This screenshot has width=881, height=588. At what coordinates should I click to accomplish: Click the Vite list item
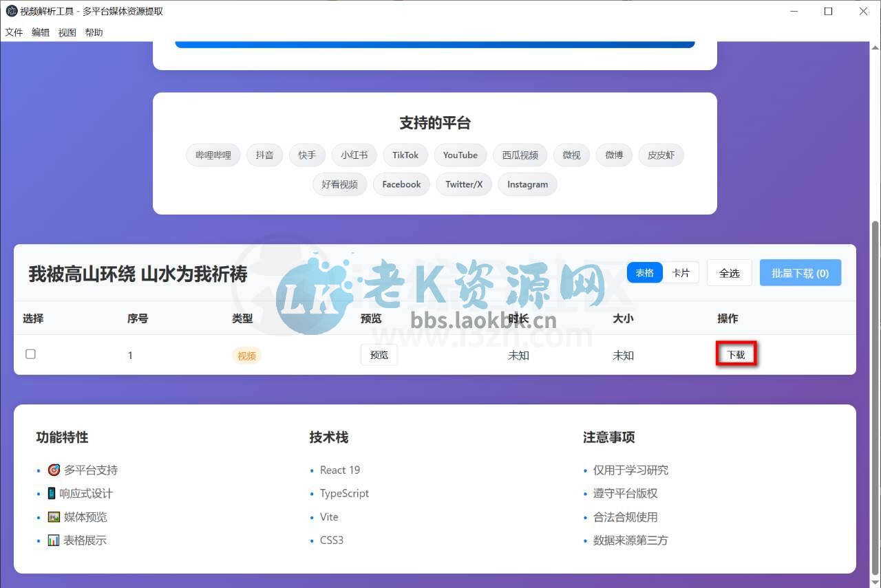(x=329, y=516)
